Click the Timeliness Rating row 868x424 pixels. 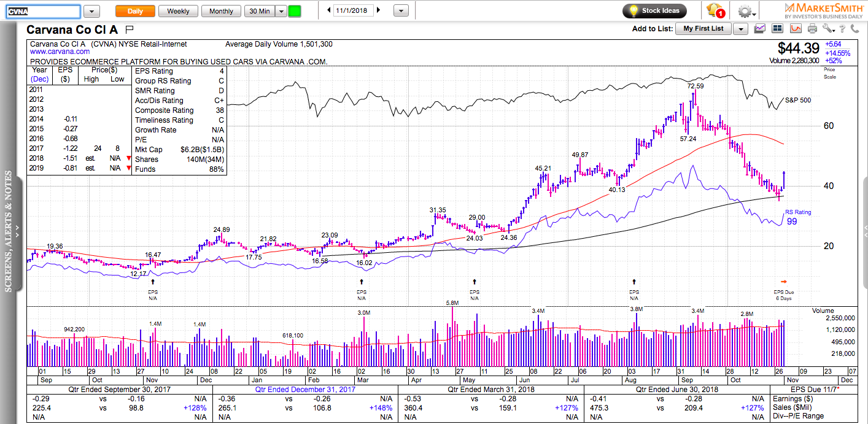(x=180, y=120)
